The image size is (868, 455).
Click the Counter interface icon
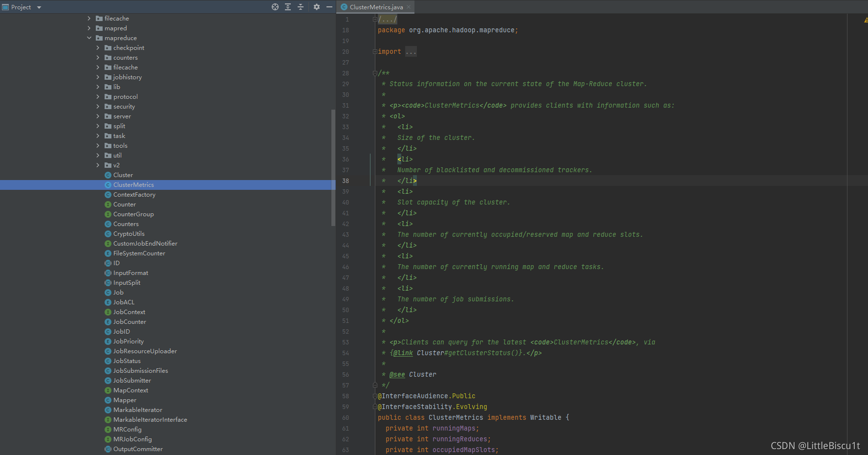(108, 204)
